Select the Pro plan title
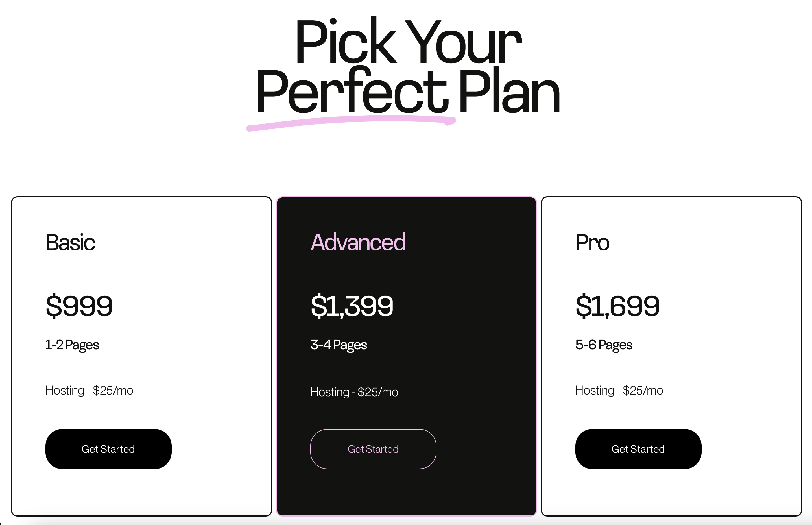 pos(592,242)
